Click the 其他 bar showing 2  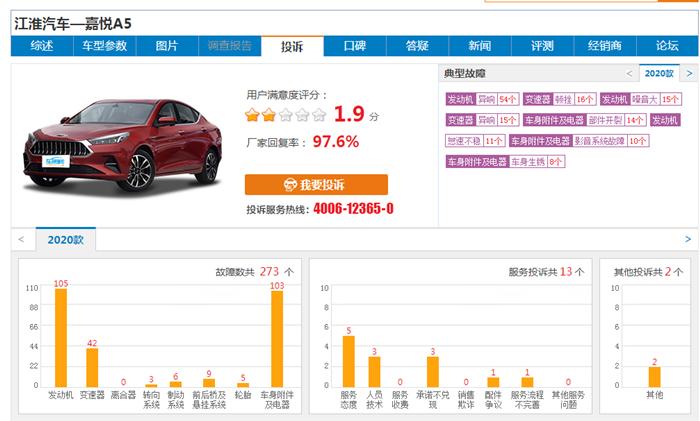click(654, 377)
